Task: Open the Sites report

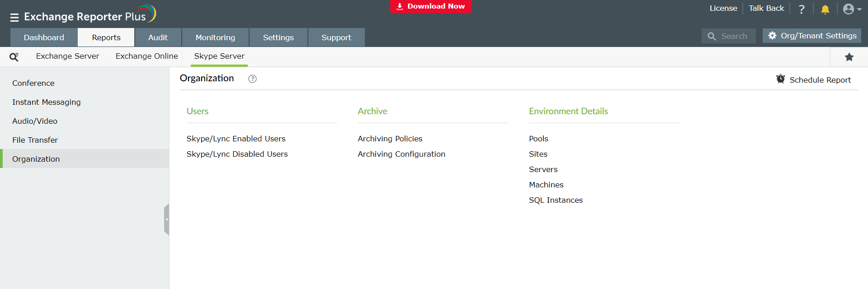Action: click(x=538, y=154)
